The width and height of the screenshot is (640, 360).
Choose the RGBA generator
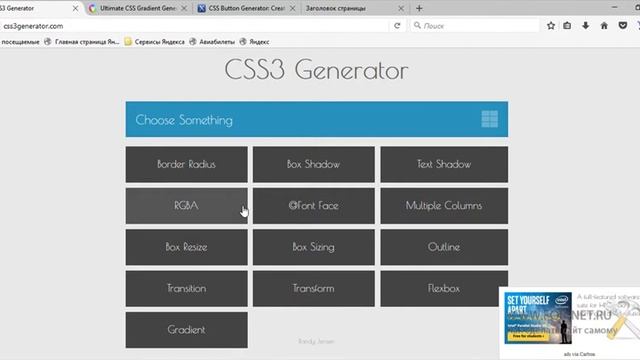pos(187,206)
